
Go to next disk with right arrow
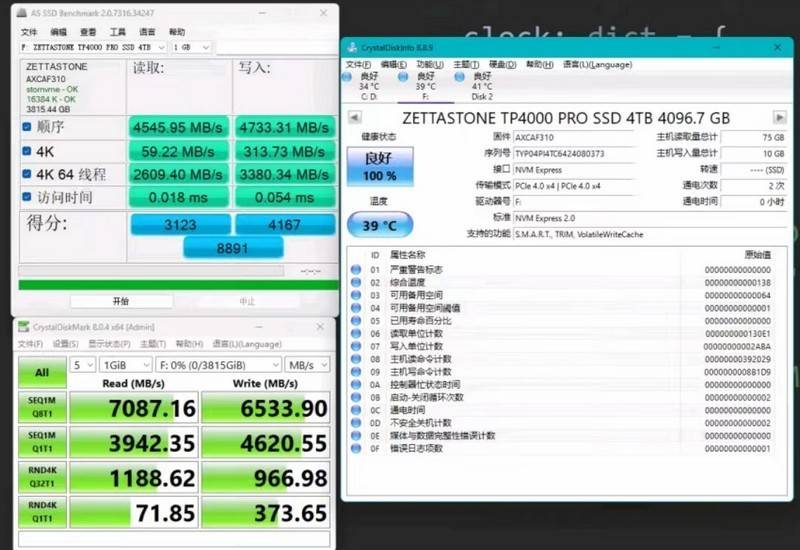780,117
